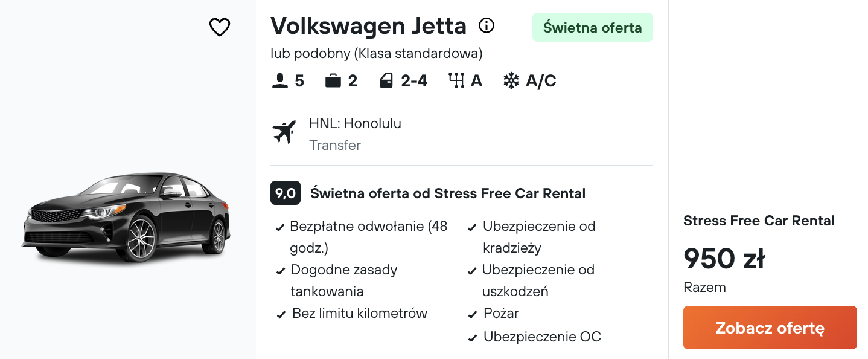Click the 950 zł total price
Viewport: 868px width, 359px height.
[724, 259]
